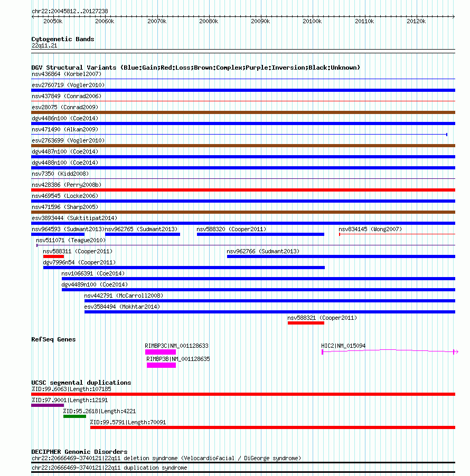This screenshot has width=470, height=476.
Task: Open the nsv437849 (Conrad2006) variant label
Action: tap(67, 96)
